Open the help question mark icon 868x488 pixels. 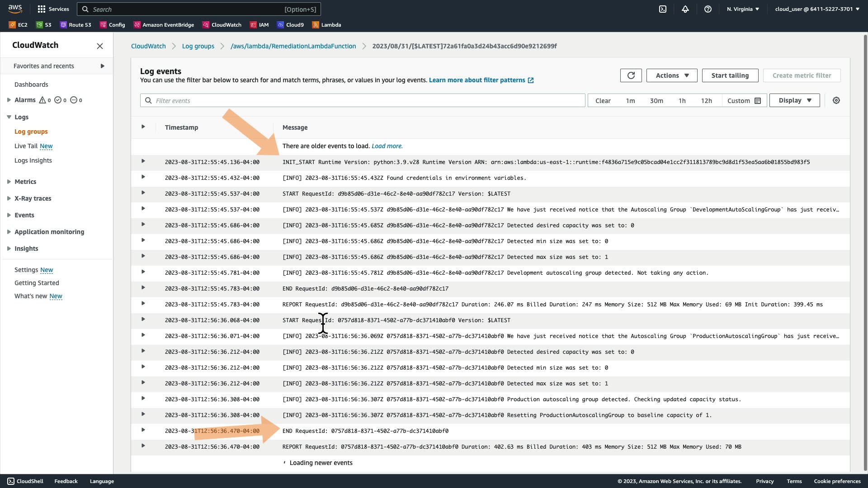[x=708, y=9]
